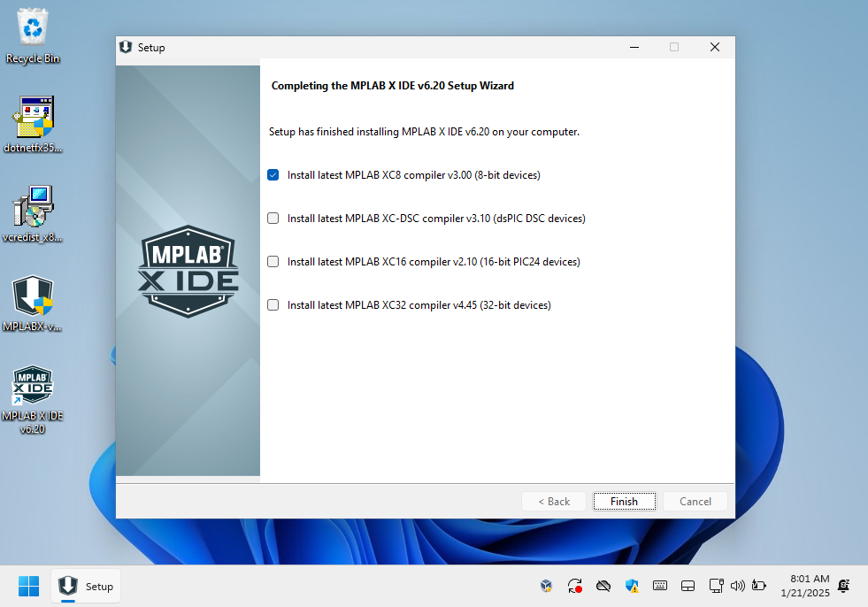
Task: Open the network display tray icon
Action: click(x=717, y=586)
